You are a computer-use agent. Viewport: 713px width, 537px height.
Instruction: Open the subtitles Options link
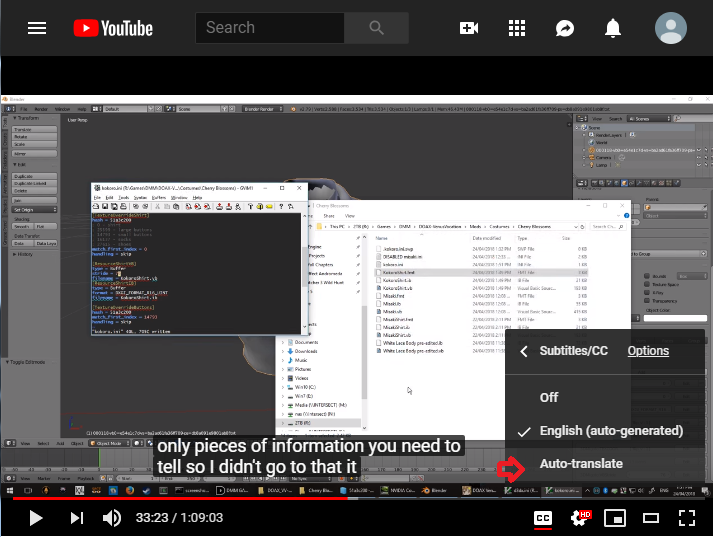648,351
